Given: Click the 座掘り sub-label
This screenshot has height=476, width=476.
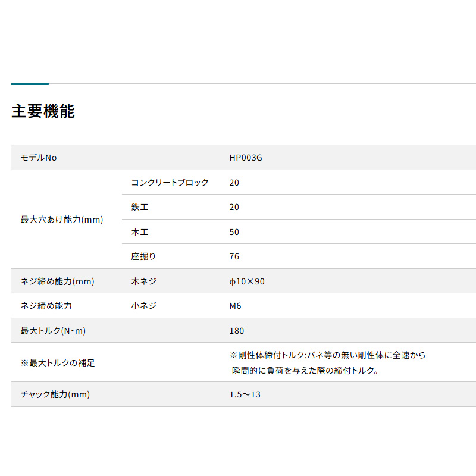Looking at the screenshot, I should pyautogui.click(x=143, y=256).
